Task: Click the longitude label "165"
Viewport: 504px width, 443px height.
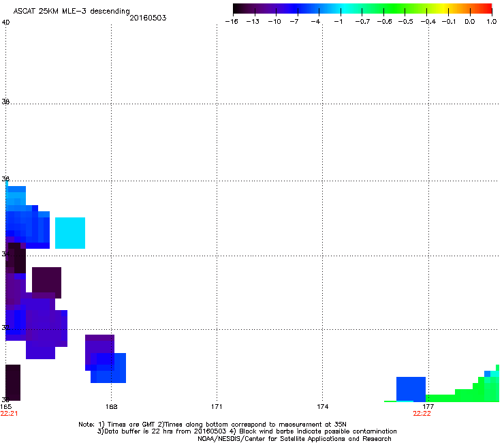Action: (5, 406)
